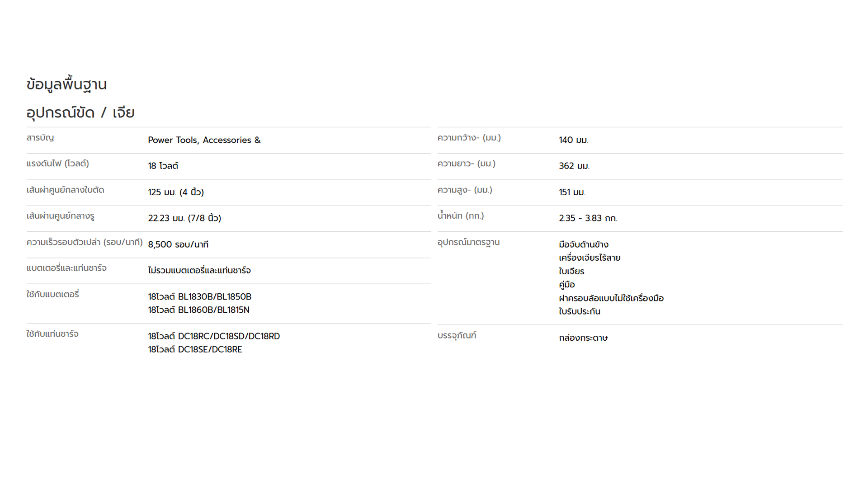
Task: Select the อุปกรณ์ขัด / เจีย subheading
Action: 80,113
